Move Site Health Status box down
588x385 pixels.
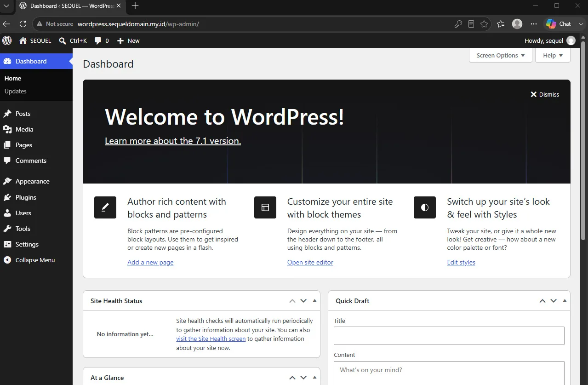(303, 301)
